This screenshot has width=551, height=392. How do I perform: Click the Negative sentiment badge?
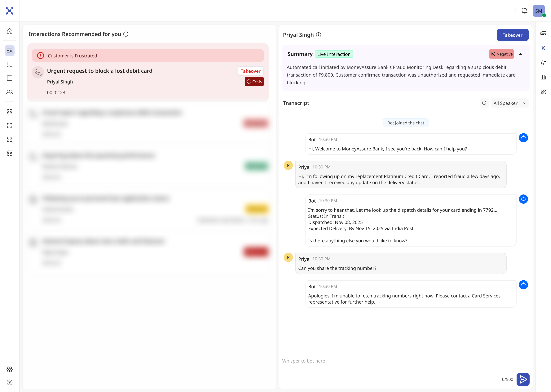click(502, 54)
